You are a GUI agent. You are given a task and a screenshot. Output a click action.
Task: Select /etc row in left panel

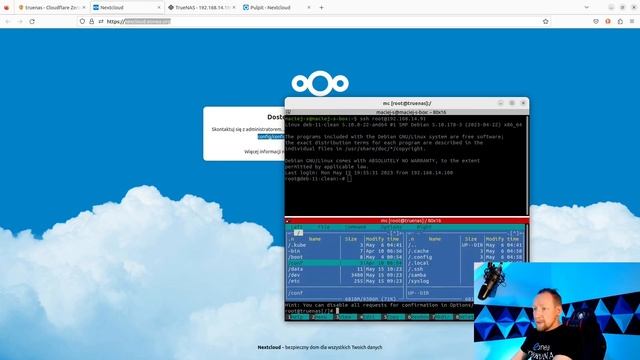click(345, 281)
